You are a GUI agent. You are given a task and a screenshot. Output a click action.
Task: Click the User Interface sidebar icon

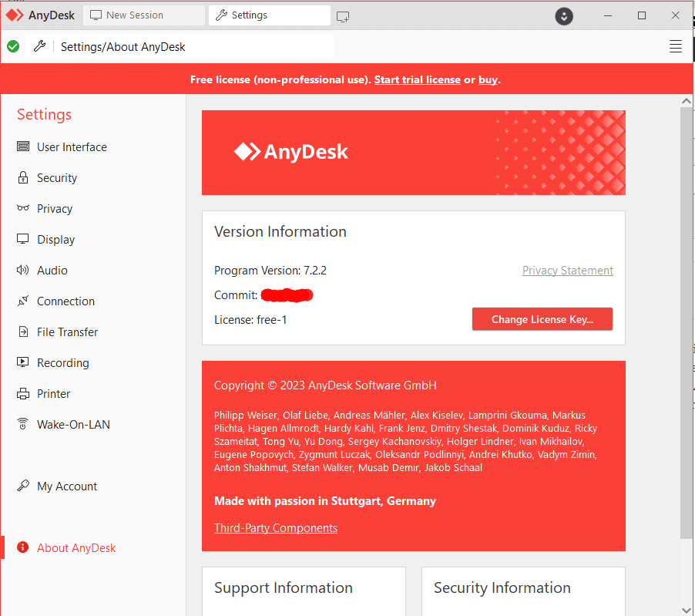point(23,146)
